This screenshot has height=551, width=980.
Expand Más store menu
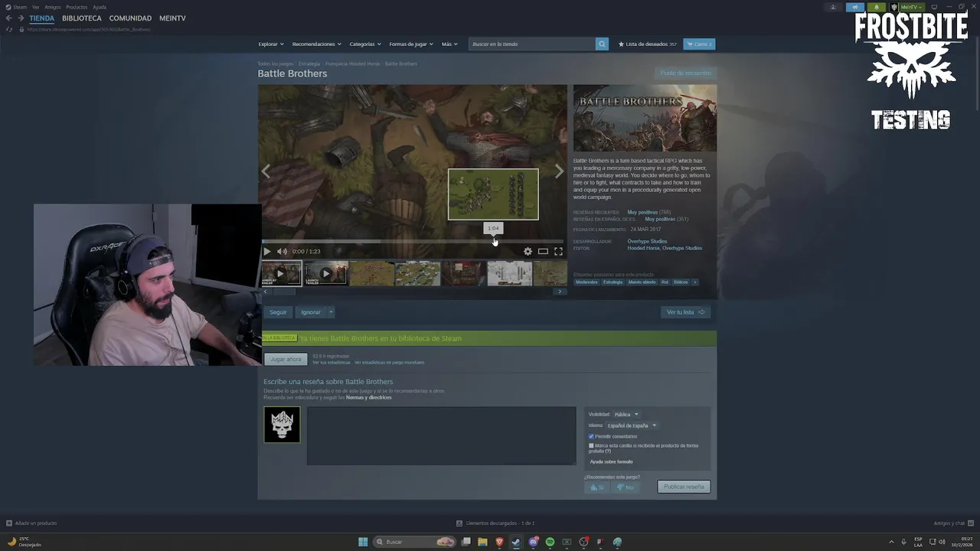[x=449, y=44]
